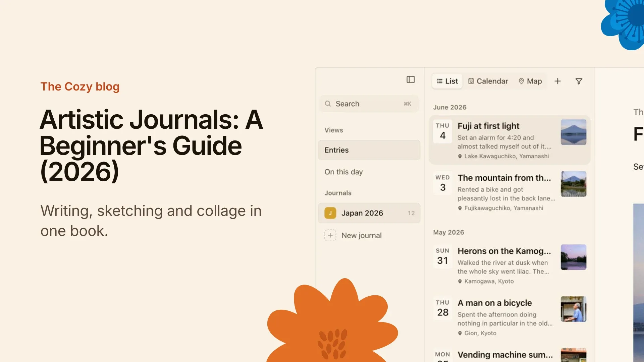The height and width of the screenshot is (362, 644).
Task: Focus the Search field
Action: coord(369,104)
